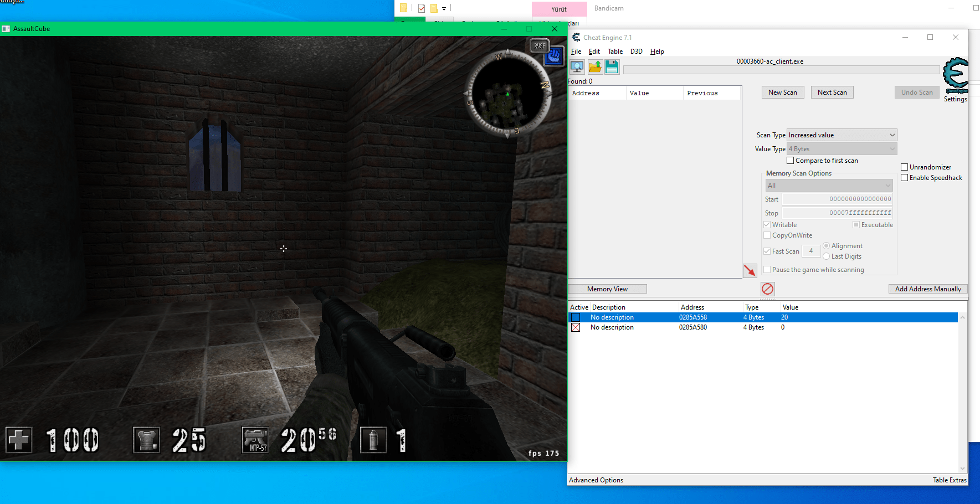
Task: Click the Next Scan button
Action: point(832,92)
